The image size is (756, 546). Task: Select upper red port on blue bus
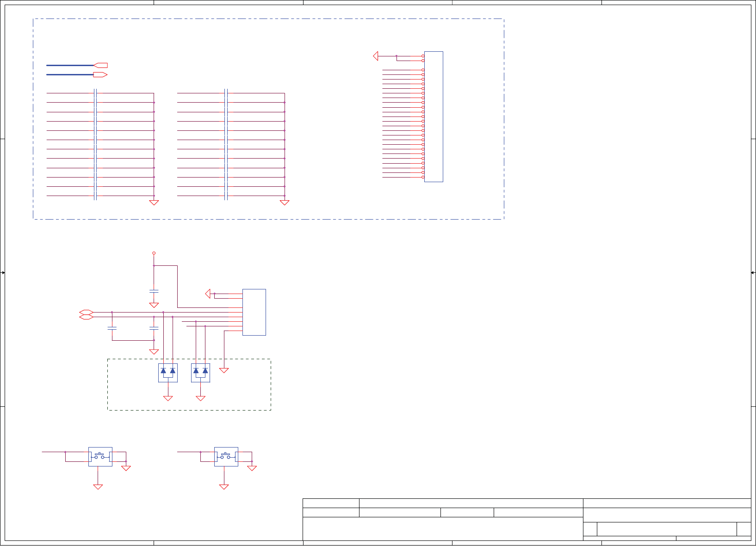coord(101,65)
